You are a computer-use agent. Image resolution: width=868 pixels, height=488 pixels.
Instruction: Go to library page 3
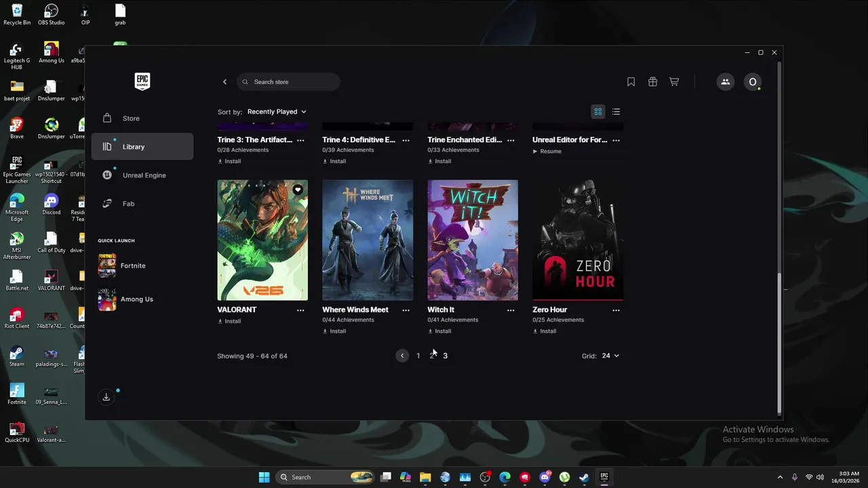click(x=446, y=356)
